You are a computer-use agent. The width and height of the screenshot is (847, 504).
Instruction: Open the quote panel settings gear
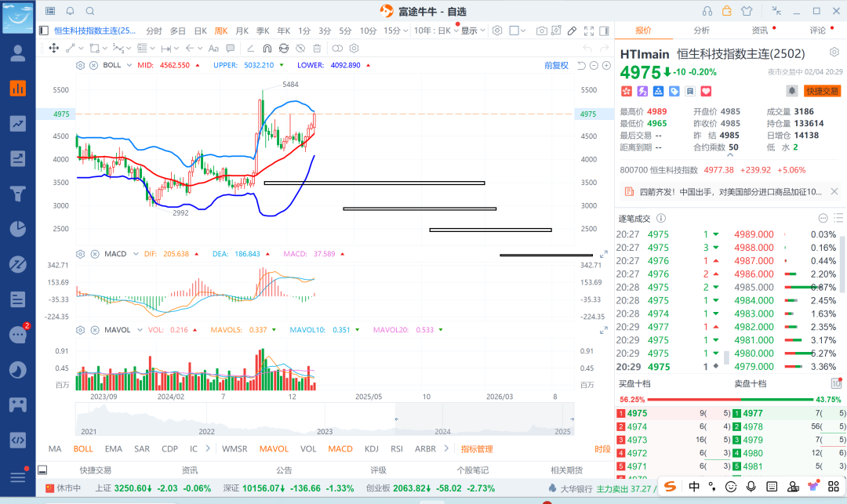(x=834, y=52)
